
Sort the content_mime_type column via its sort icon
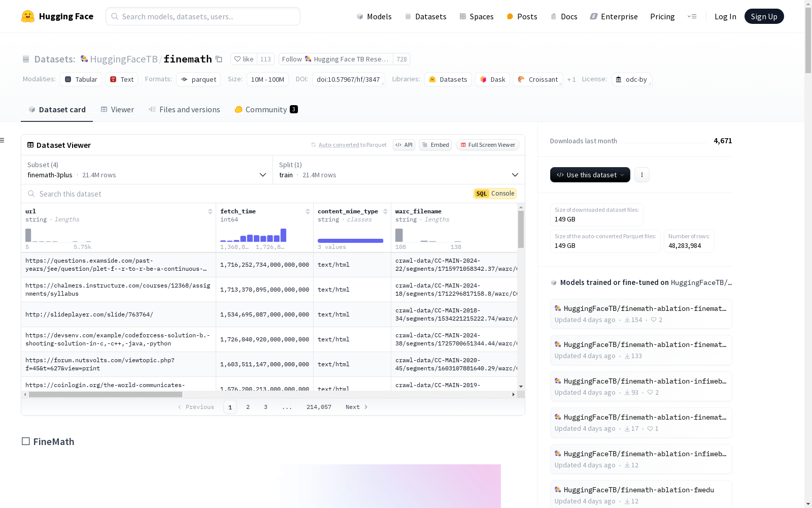385,211
